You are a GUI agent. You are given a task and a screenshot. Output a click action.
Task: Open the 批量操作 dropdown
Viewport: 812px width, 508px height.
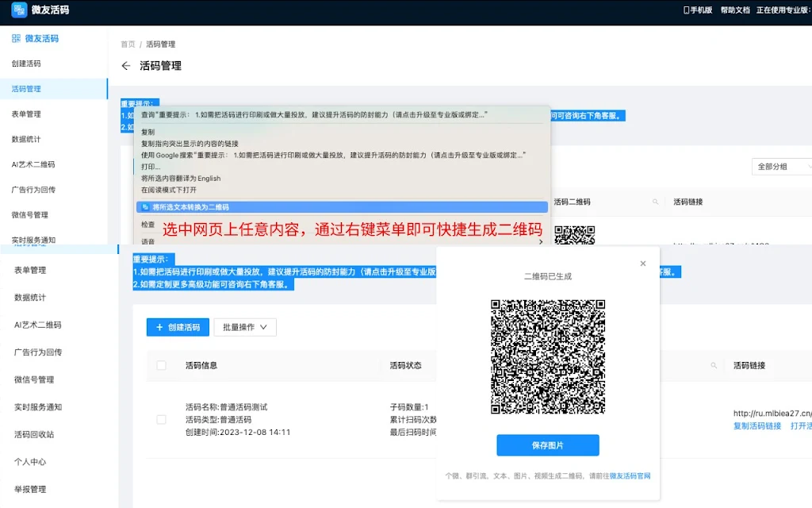coord(245,327)
